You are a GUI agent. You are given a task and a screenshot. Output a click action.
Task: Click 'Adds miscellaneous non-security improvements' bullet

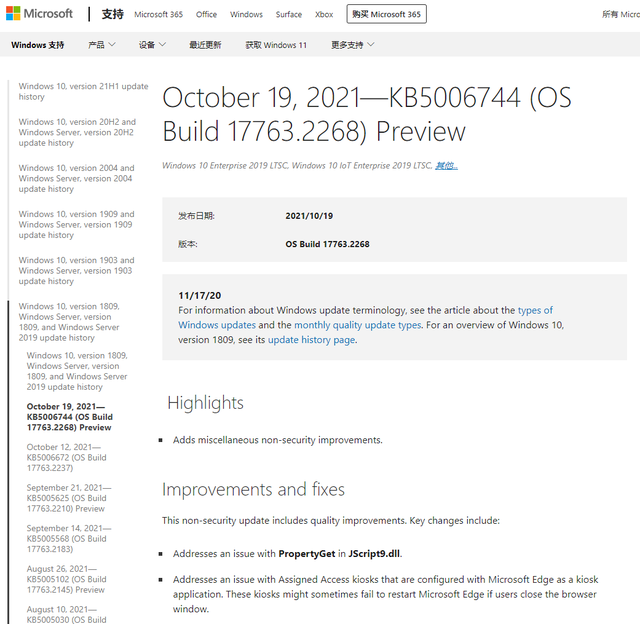[278, 440]
